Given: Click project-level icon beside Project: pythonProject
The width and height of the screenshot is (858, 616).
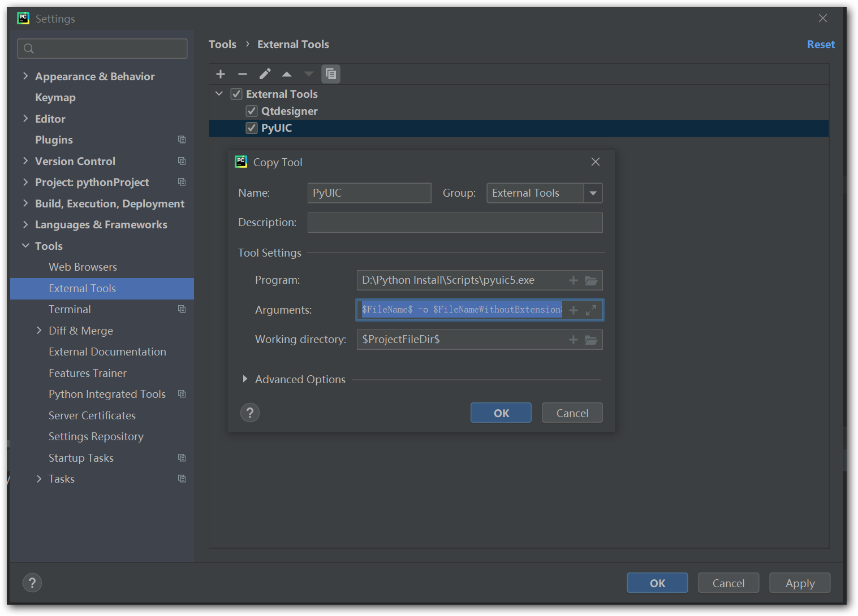Looking at the screenshot, I should pos(182,182).
